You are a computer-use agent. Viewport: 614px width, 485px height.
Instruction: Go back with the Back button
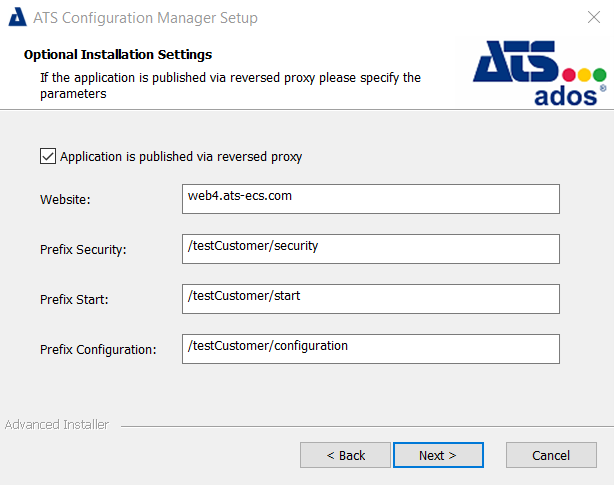346,455
